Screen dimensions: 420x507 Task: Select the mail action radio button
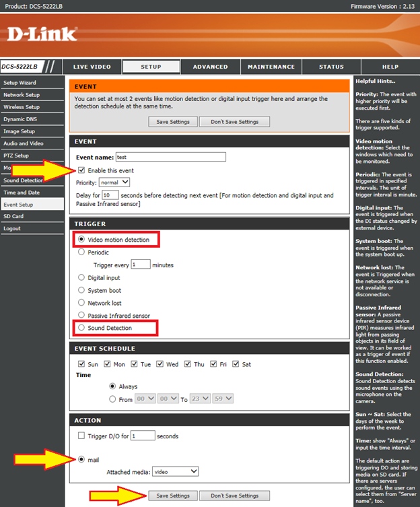coord(82,460)
